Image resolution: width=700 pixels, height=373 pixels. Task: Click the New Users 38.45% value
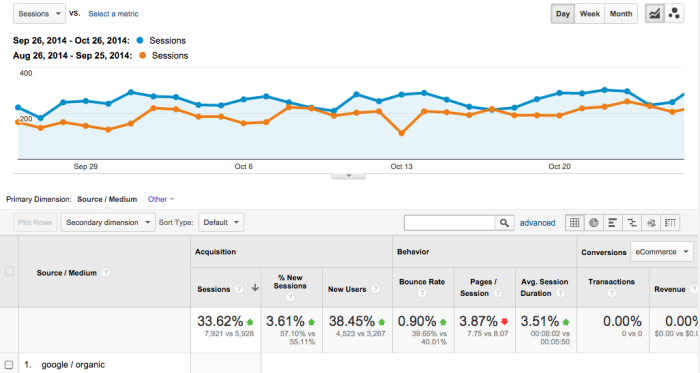click(x=352, y=321)
